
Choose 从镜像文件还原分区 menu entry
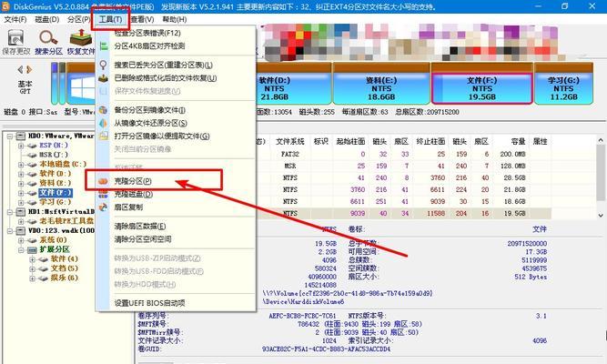(x=150, y=123)
